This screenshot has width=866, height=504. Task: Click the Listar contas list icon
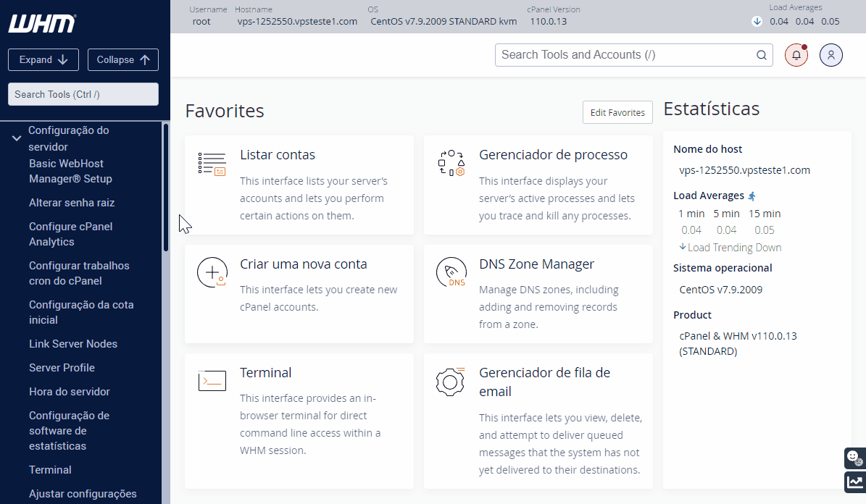212,164
